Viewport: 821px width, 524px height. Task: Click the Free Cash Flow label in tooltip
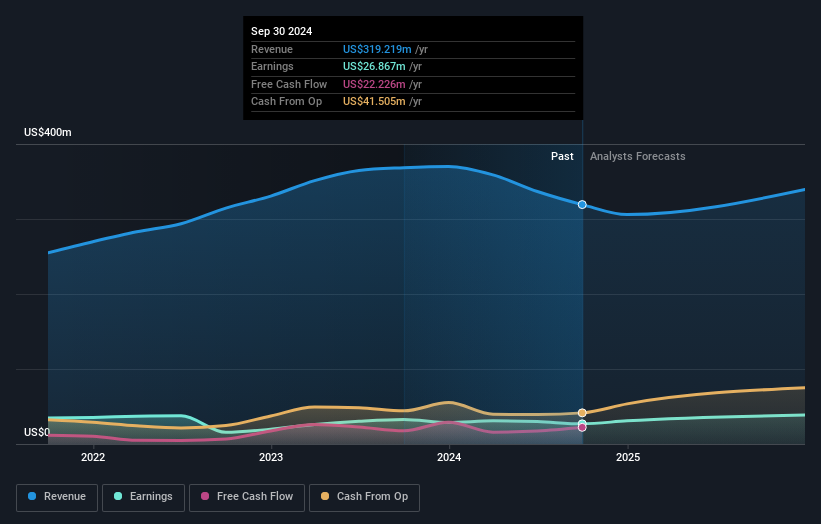[x=289, y=84]
